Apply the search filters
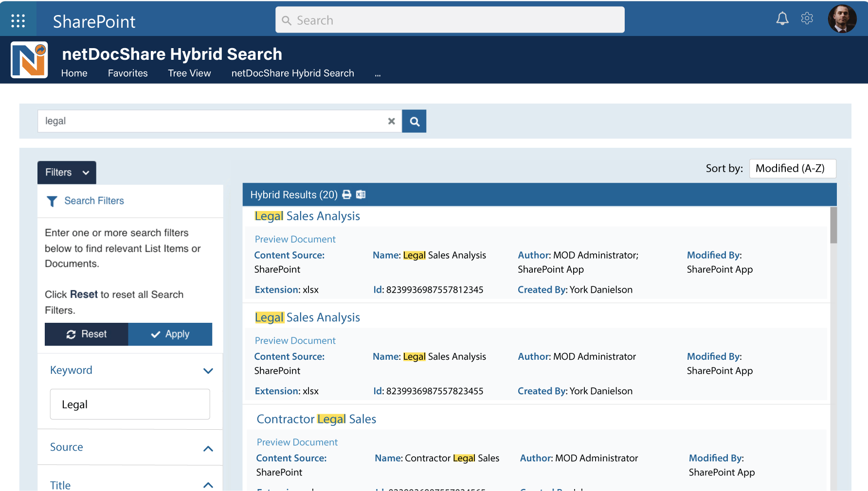The width and height of the screenshot is (868, 491). click(170, 334)
